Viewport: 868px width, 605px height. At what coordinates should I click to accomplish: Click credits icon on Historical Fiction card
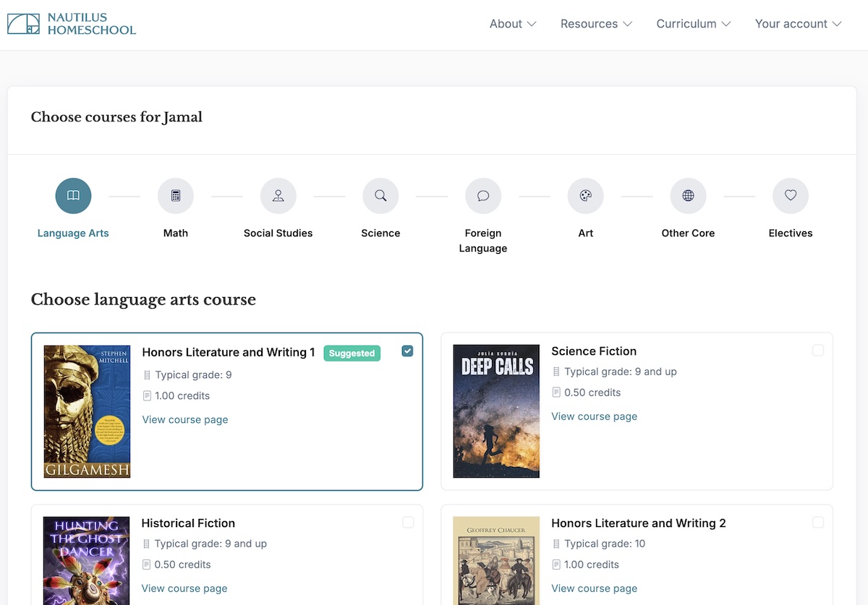(x=146, y=565)
